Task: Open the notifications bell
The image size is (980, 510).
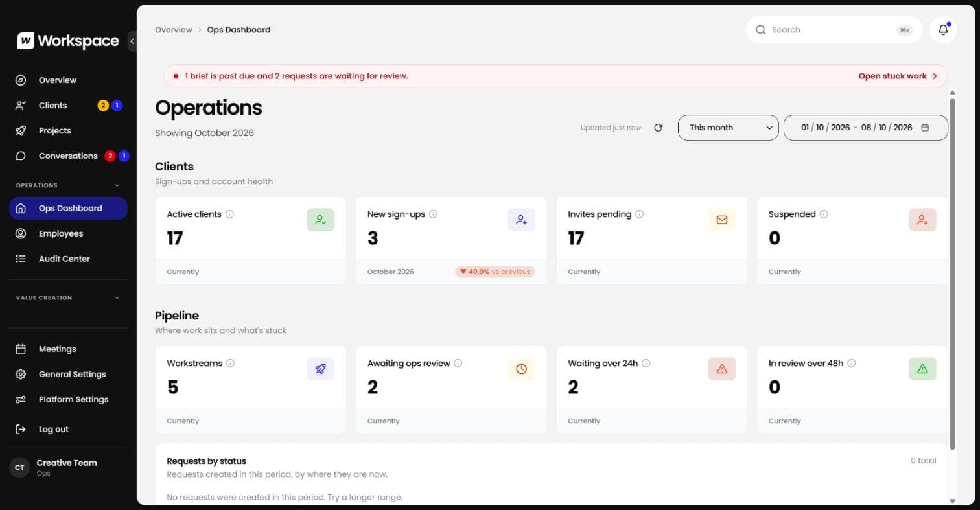Action: point(943,30)
